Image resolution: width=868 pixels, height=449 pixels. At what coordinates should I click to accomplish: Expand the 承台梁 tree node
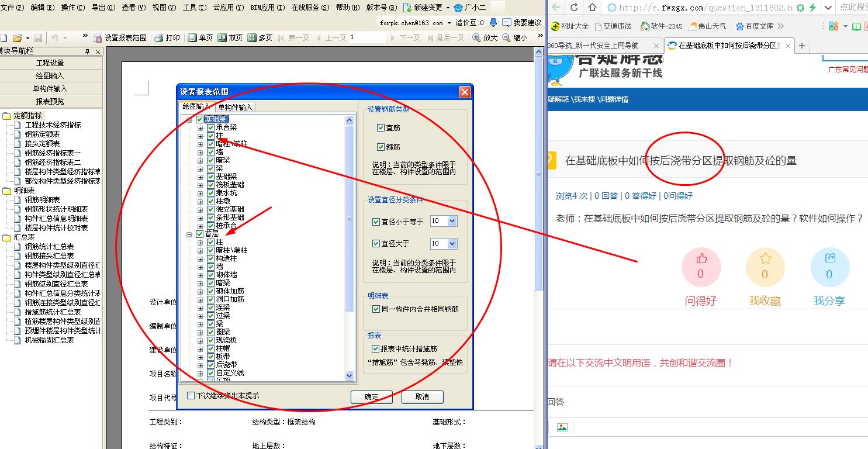(200, 127)
